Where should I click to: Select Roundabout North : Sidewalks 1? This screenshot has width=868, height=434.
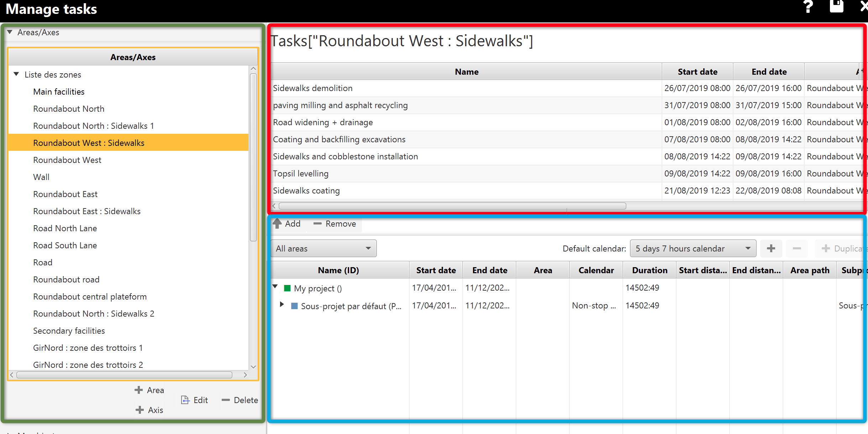(x=94, y=126)
